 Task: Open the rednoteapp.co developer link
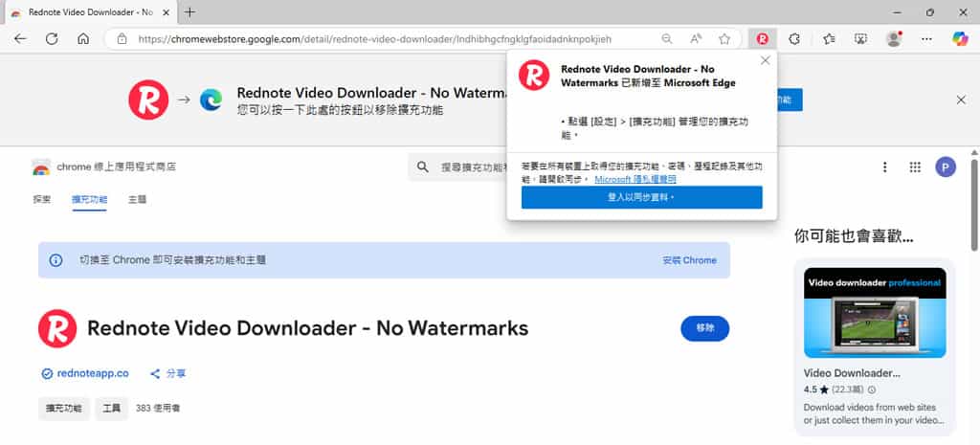tap(93, 374)
